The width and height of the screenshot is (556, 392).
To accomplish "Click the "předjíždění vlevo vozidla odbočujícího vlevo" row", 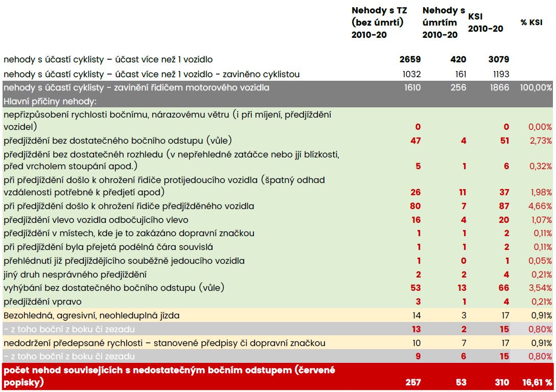I will pyautogui.click(x=277, y=220).
